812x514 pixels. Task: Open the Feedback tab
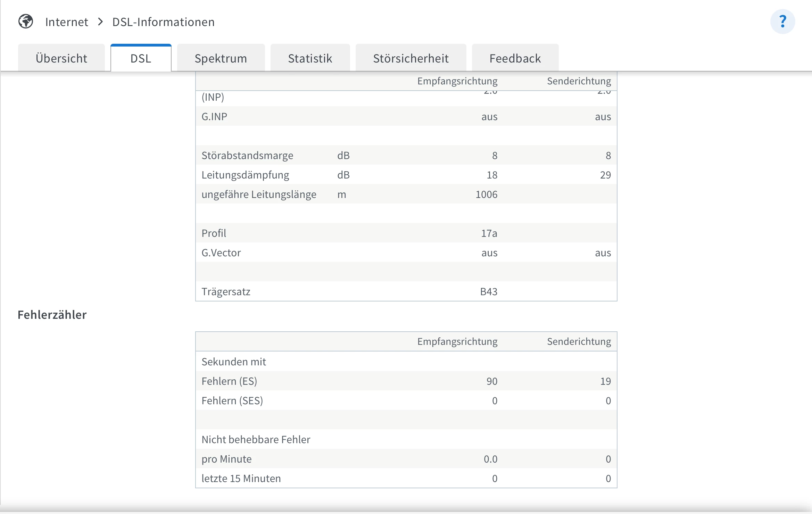(x=515, y=58)
